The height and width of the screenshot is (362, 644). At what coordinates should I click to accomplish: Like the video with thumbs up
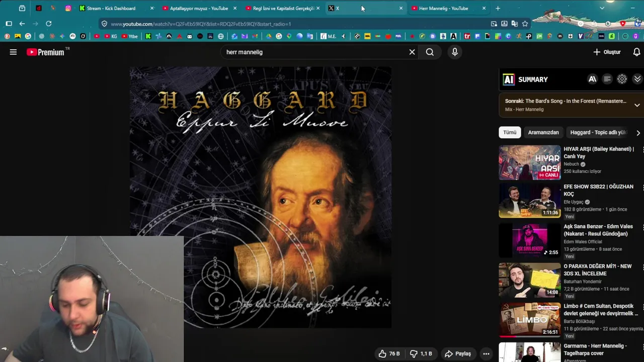click(389, 353)
